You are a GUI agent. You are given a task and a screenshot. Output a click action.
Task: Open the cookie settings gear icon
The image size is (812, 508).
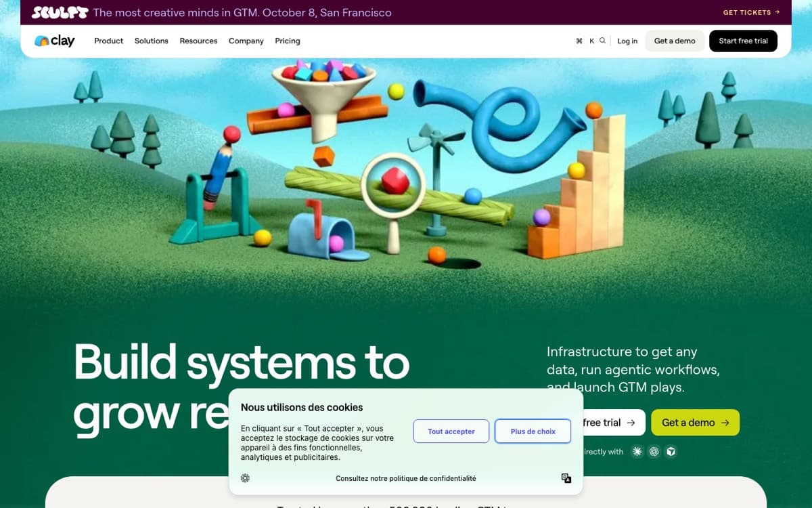tap(245, 478)
